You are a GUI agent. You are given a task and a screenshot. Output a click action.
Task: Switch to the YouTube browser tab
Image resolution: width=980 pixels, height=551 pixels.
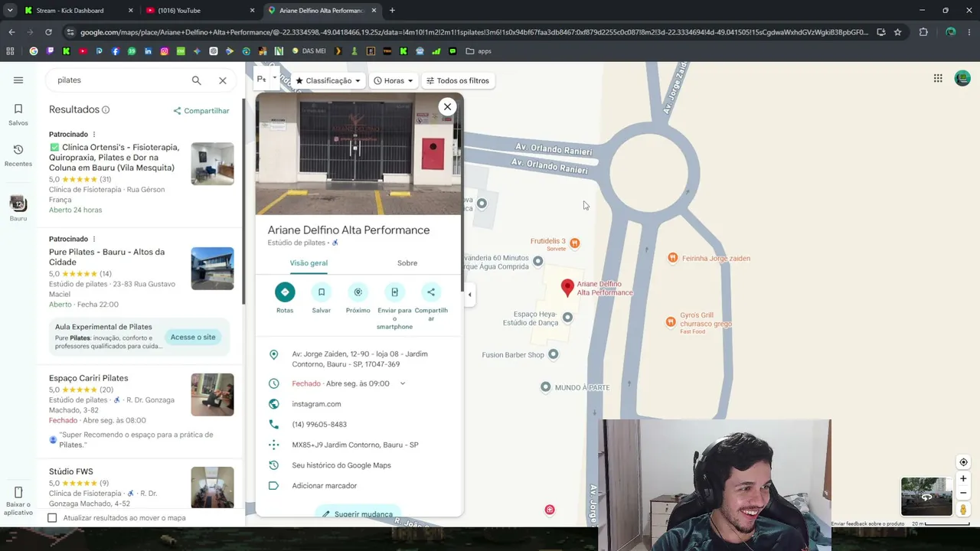(201, 11)
